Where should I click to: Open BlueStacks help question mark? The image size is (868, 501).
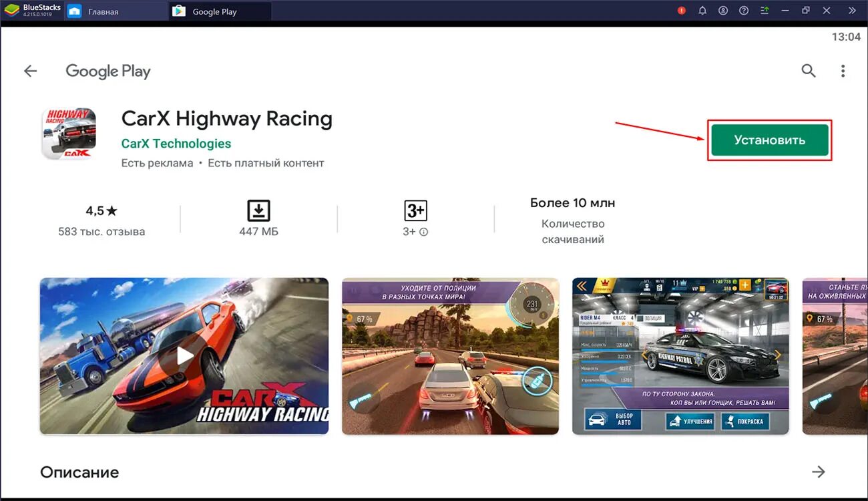coord(744,11)
